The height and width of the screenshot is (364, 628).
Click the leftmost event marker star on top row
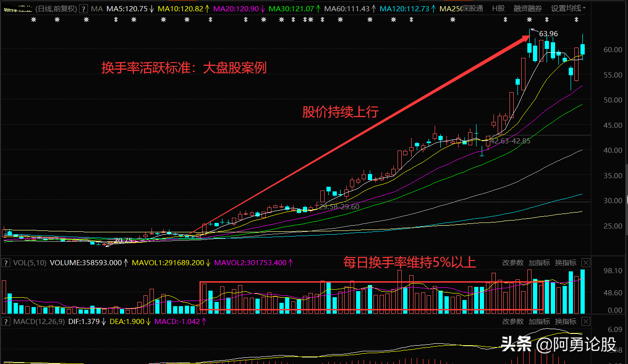(33, 20)
